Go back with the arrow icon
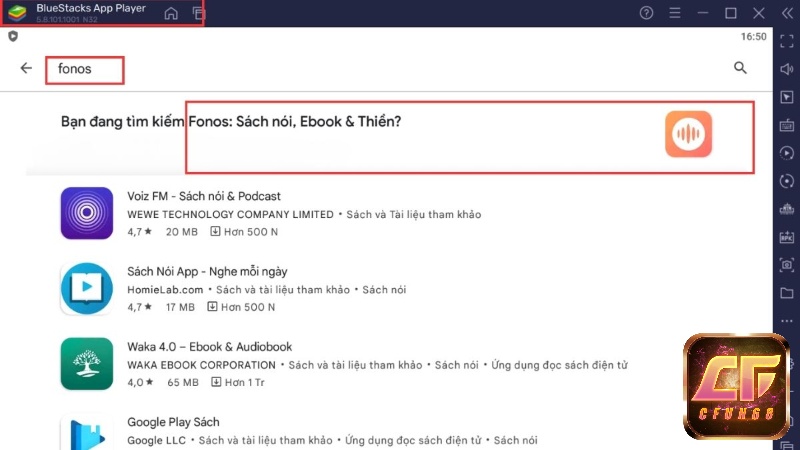 (26, 68)
